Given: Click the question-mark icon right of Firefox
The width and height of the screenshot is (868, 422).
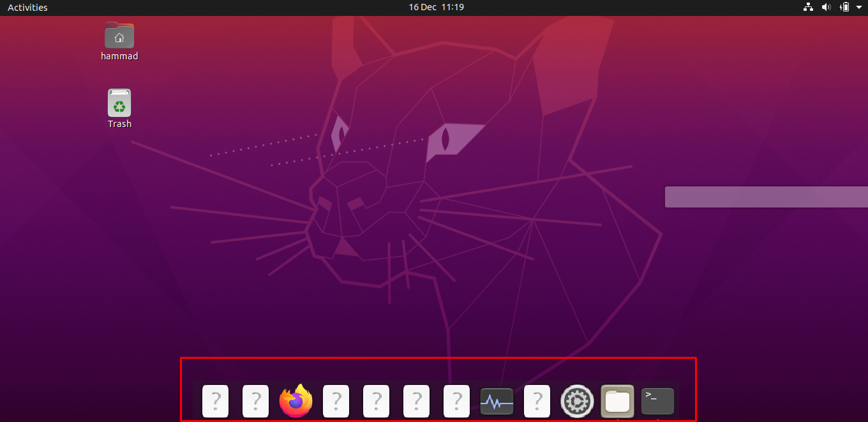Looking at the screenshot, I should 336,401.
